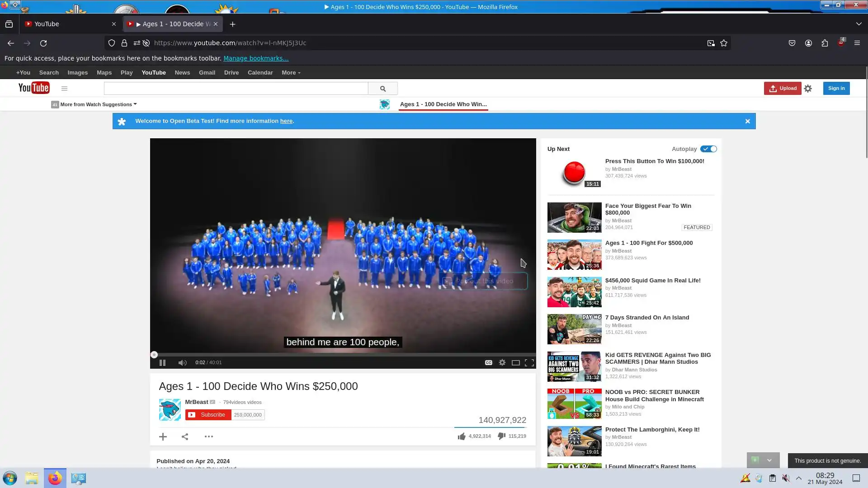
Task: Click the video progress bar
Action: pyautogui.click(x=343, y=355)
